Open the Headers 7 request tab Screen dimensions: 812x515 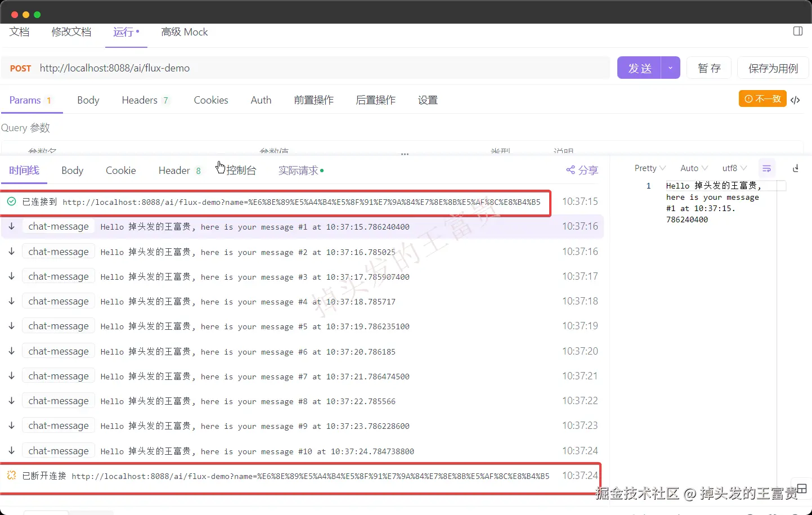(x=145, y=100)
